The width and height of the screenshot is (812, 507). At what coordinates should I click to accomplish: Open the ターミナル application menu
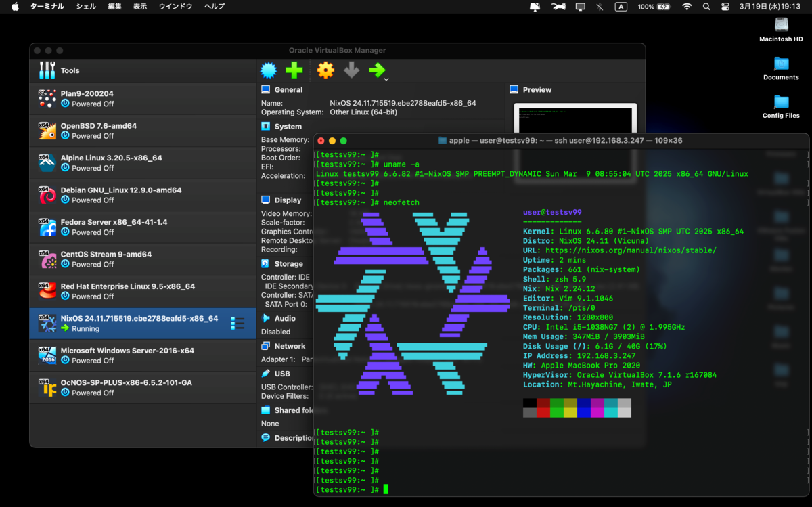pos(47,6)
